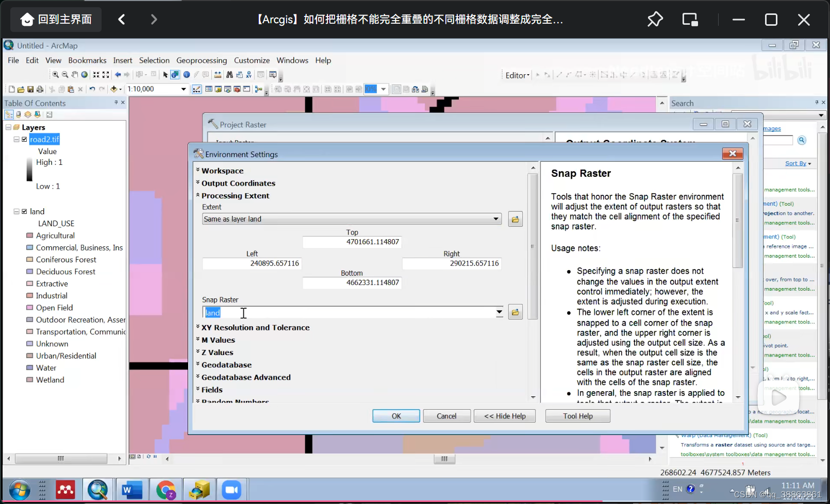Click the 回到主界面 home button

(x=57, y=20)
